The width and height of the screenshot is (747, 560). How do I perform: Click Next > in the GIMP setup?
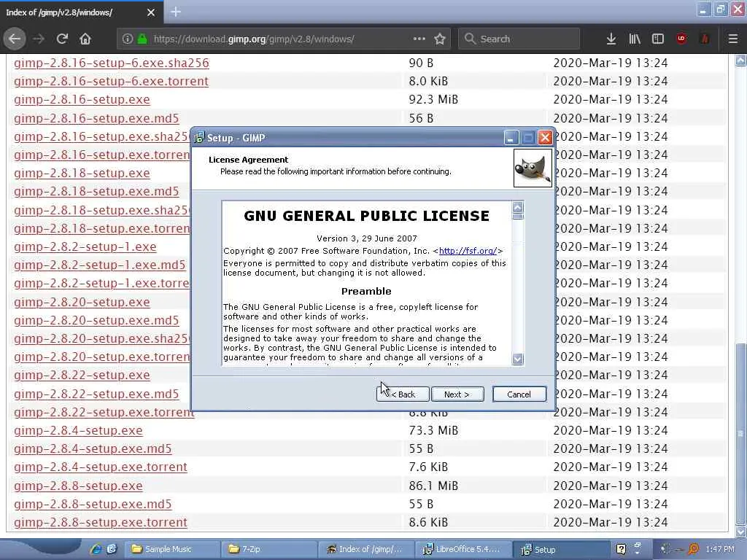(457, 394)
